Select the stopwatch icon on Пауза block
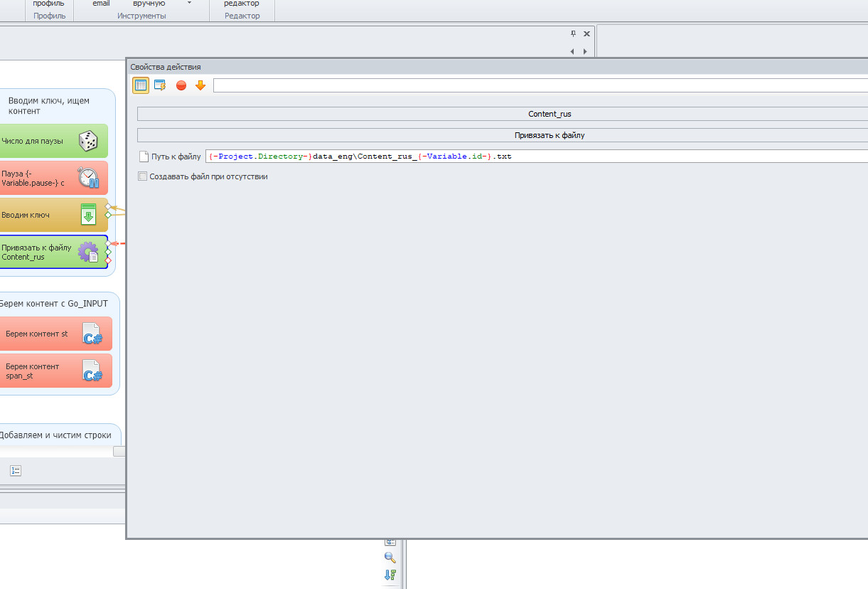Viewport: 868px width, 589px height. click(88, 178)
